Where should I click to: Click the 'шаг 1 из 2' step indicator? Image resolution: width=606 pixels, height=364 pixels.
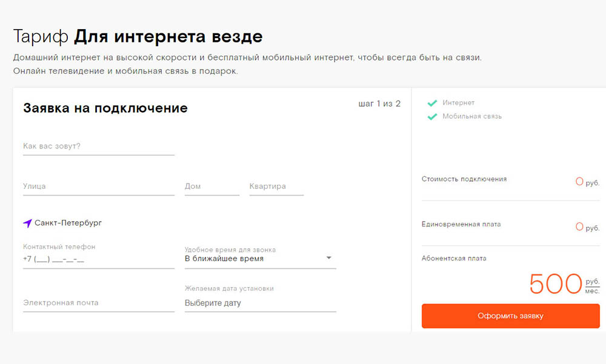click(379, 104)
